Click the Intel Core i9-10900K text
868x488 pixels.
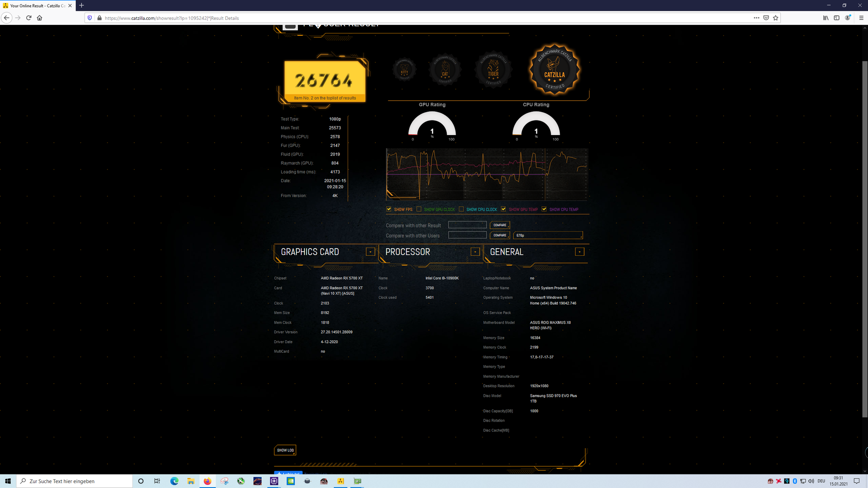pyautogui.click(x=442, y=278)
